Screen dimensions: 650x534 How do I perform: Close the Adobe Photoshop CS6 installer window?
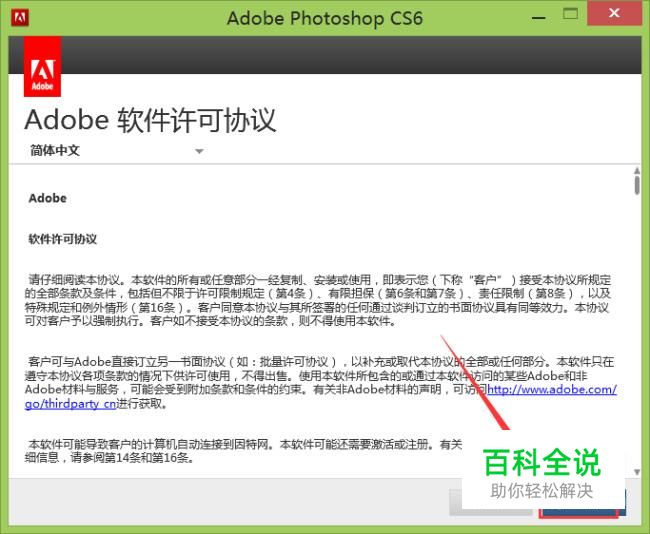(x=614, y=13)
